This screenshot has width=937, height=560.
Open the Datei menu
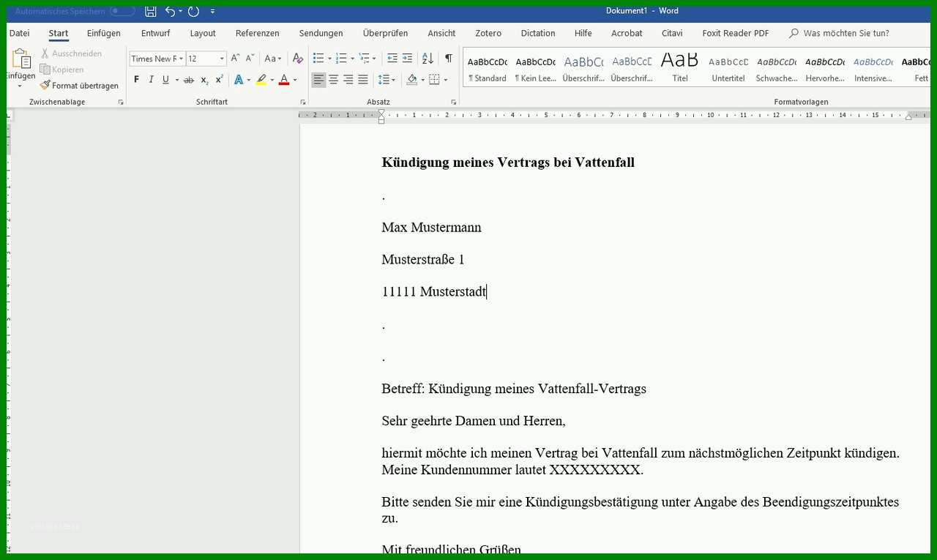coord(20,33)
